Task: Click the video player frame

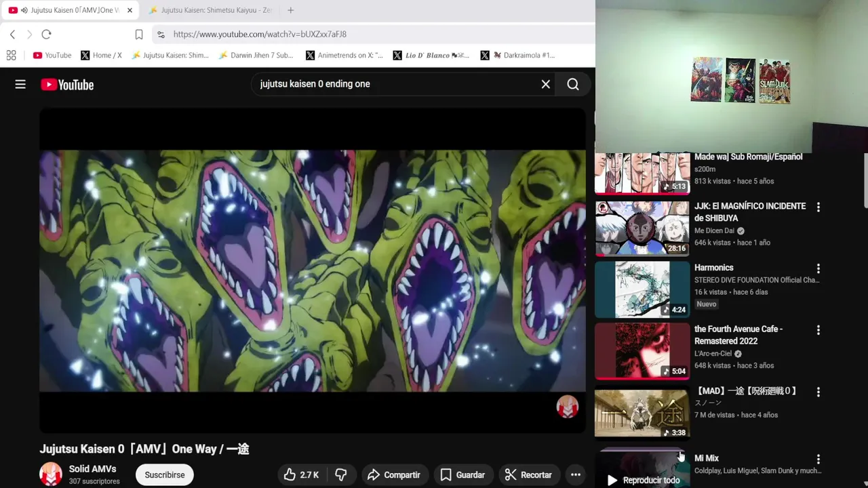Action: click(x=312, y=270)
